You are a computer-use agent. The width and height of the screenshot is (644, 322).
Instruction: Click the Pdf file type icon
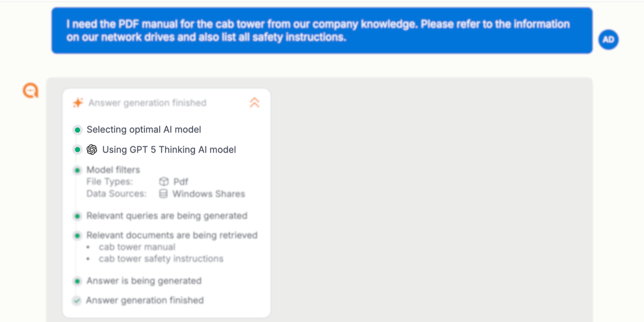(x=164, y=181)
